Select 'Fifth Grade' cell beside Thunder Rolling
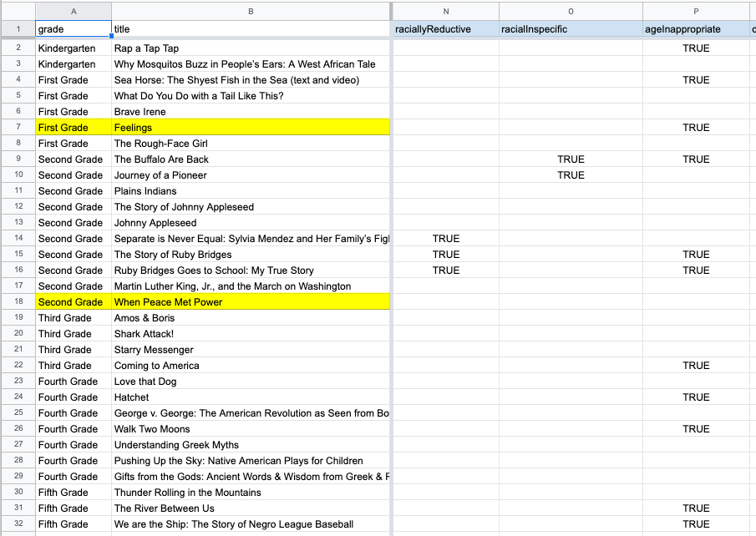The image size is (756, 536). 74,492
